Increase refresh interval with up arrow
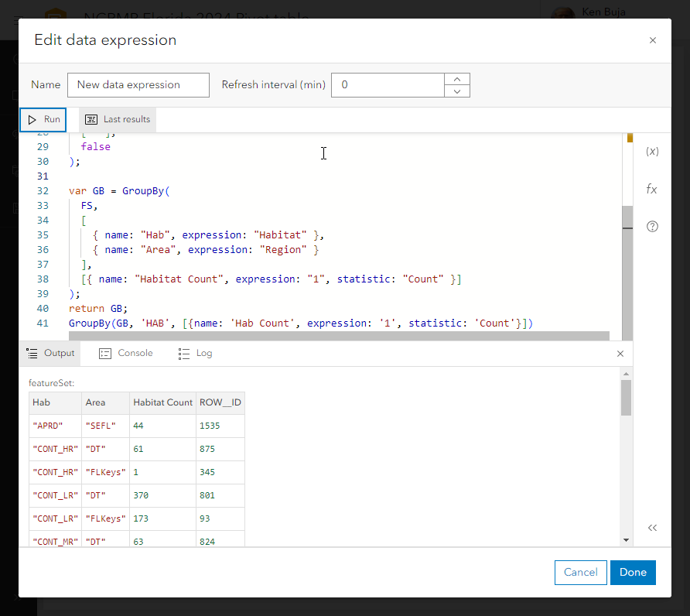This screenshot has width=690, height=616. coord(457,79)
